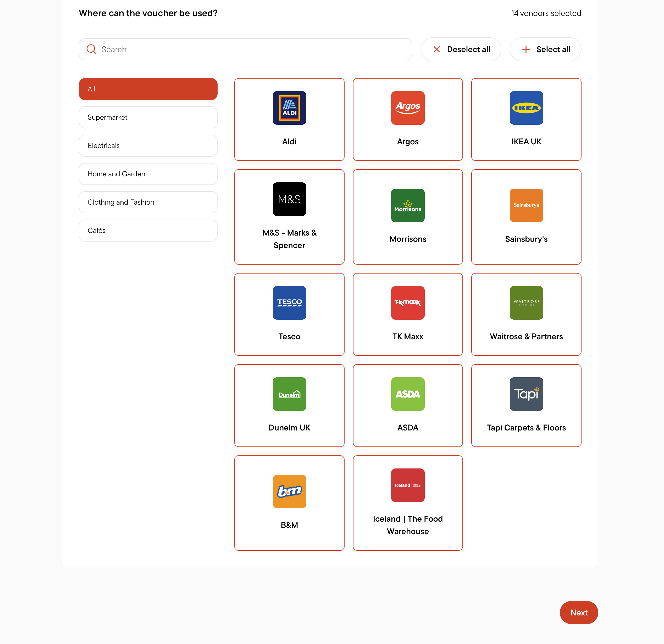Click the Argos logo icon
664x644 pixels.
(408, 108)
